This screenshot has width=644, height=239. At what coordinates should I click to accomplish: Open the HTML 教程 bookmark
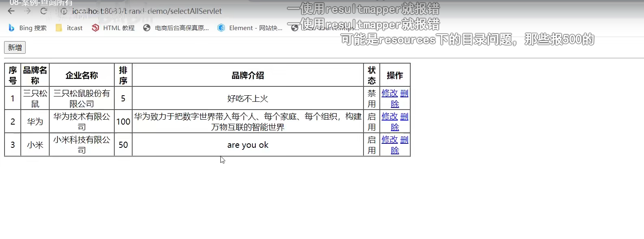pyautogui.click(x=113, y=28)
